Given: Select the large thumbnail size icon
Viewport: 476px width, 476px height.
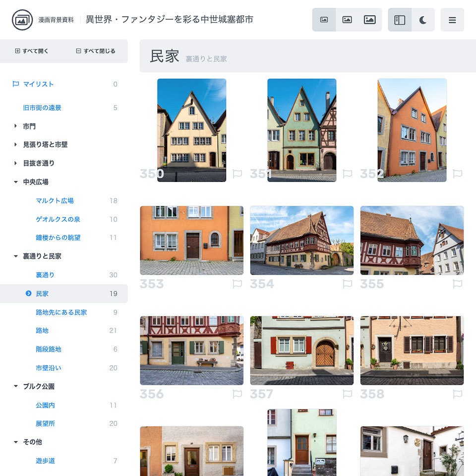Looking at the screenshot, I should click(369, 19).
